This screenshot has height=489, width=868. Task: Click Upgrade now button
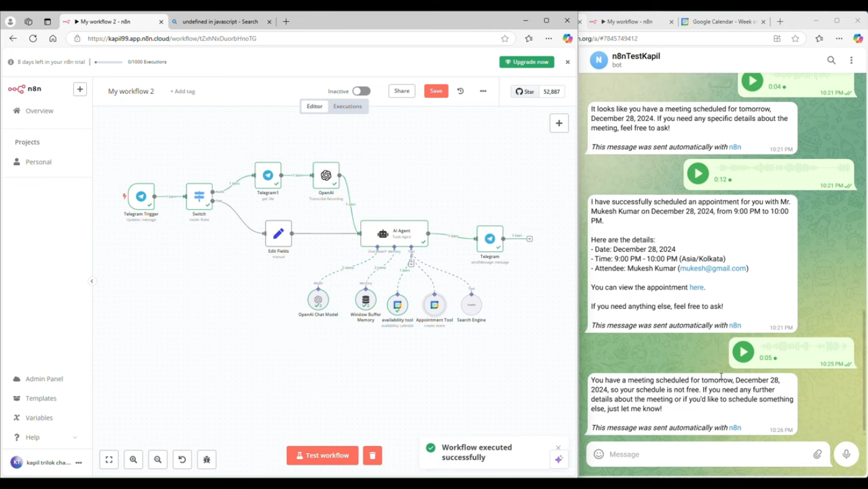(x=527, y=62)
